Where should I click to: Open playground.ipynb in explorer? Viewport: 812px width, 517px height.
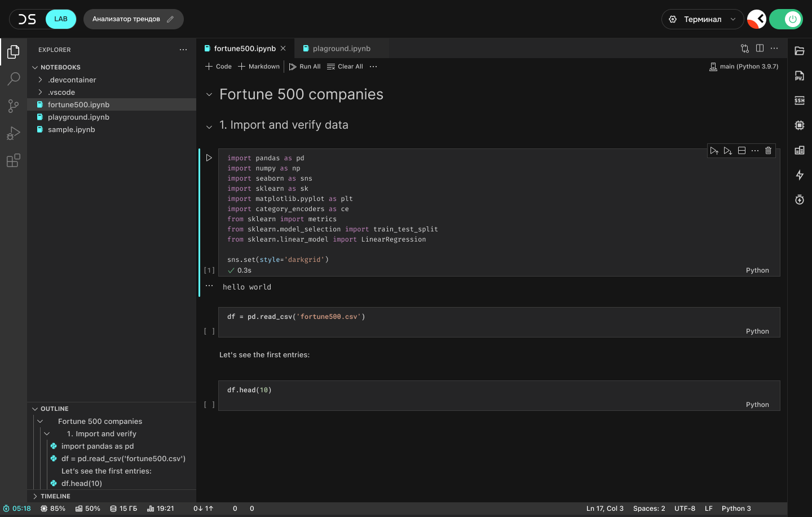(x=112, y=117)
